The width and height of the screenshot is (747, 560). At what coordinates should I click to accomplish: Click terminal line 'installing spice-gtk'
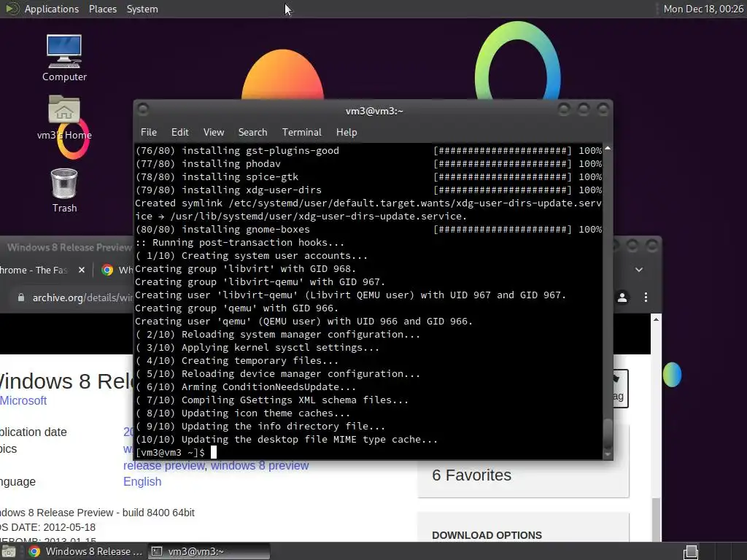[240, 176]
